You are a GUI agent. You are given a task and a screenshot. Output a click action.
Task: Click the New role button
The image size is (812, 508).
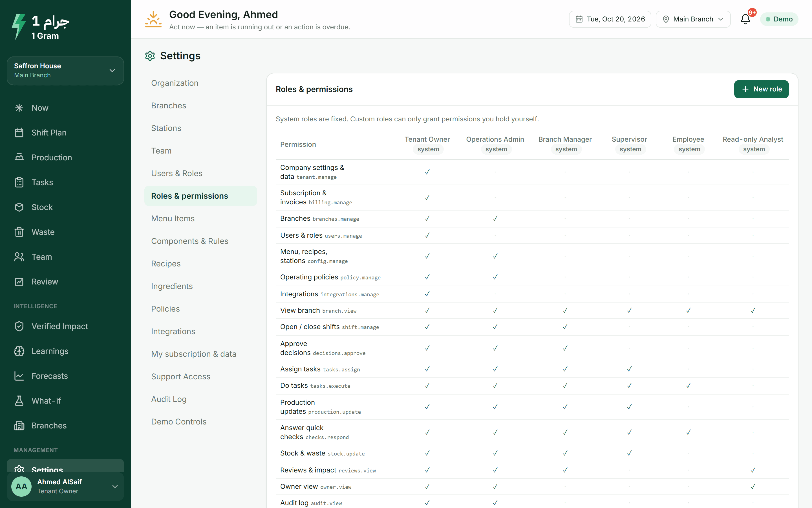tap(761, 89)
